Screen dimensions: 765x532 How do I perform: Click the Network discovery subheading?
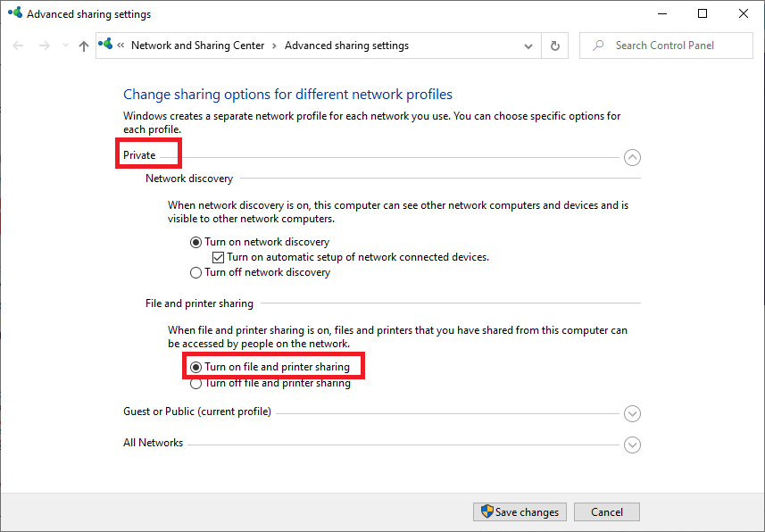(189, 179)
